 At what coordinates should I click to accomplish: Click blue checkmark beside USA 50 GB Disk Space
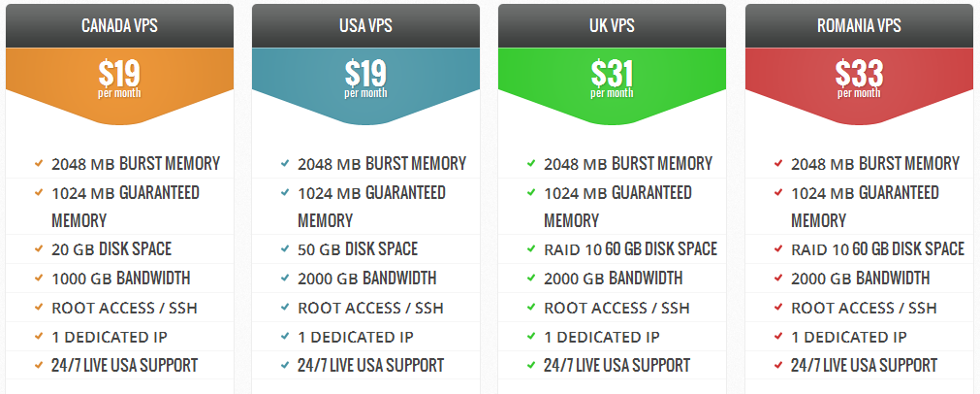tap(284, 249)
